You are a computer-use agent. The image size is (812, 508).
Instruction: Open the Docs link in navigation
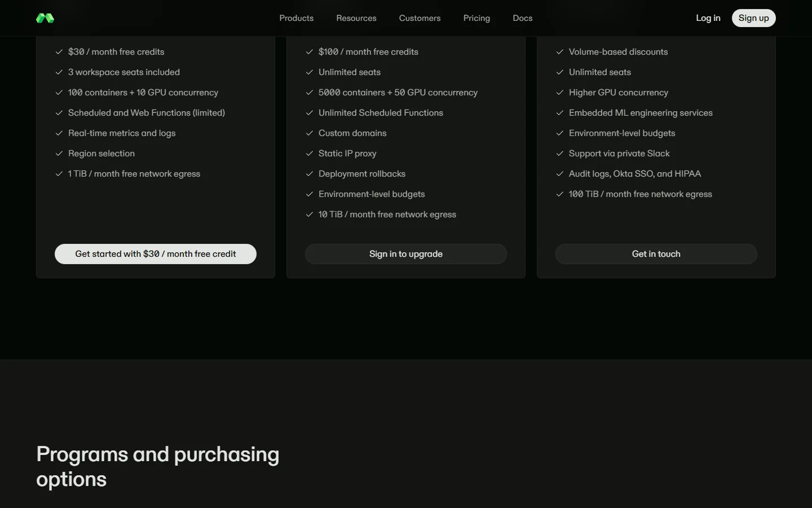(523, 18)
